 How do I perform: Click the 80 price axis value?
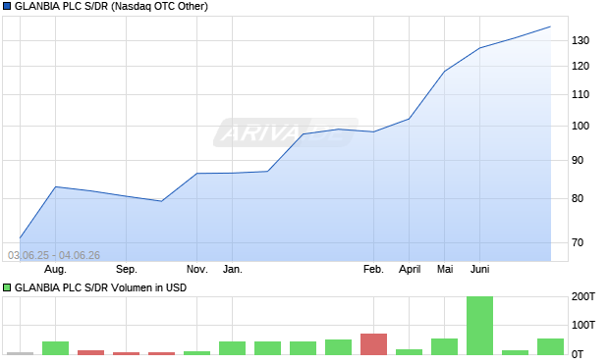pos(578,199)
